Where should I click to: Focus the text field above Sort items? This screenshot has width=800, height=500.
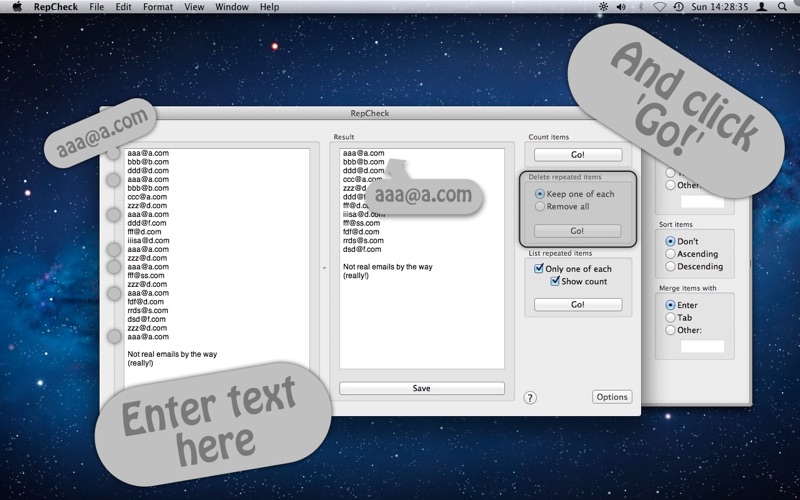(x=703, y=202)
